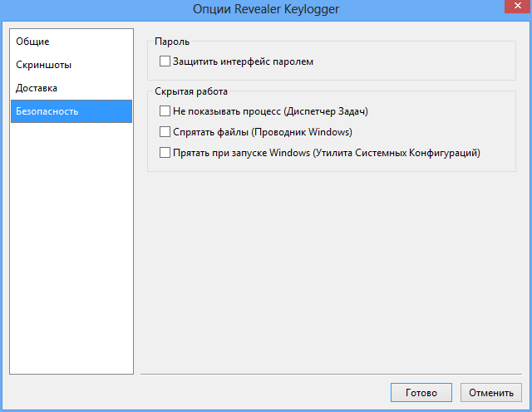The width and height of the screenshot is (532, 412).
Task: Tick Не показывать процесс (Диспетчер Задач)
Action: point(165,111)
